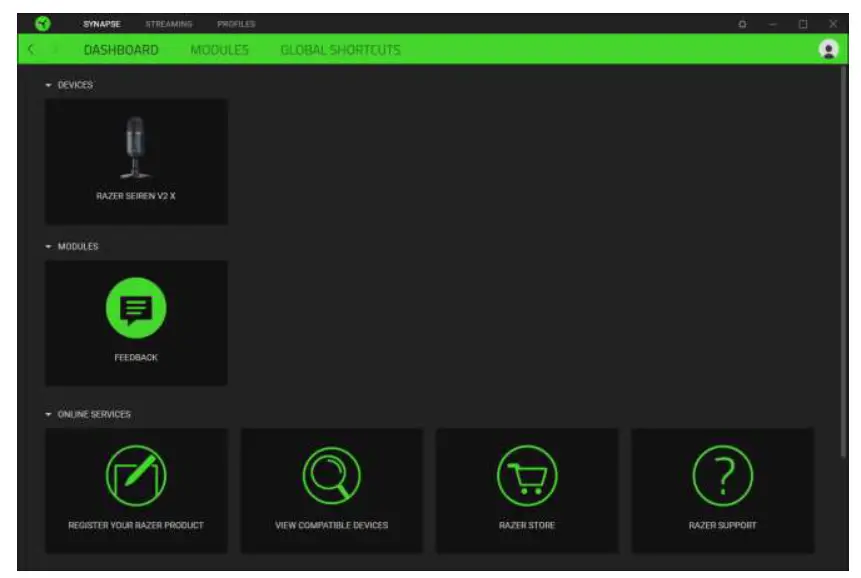Collapse the Online Services section

tap(48, 414)
